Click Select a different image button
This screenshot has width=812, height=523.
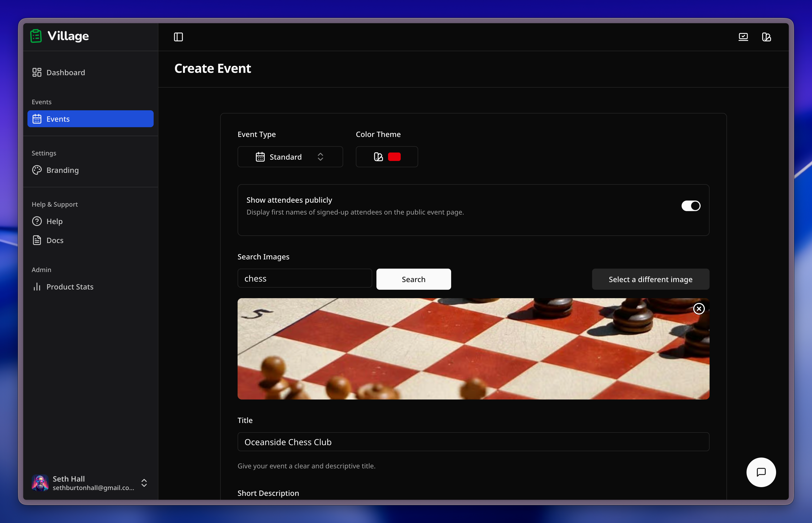coord(650,279)
